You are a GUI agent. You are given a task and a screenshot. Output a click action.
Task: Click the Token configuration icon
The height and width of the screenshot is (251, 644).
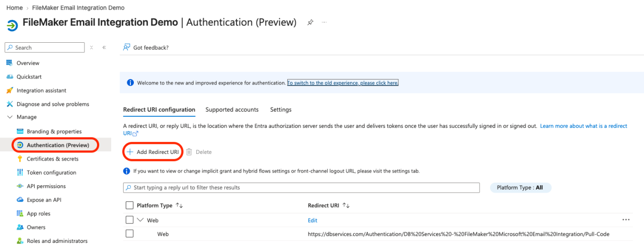(x=20, y=173)
